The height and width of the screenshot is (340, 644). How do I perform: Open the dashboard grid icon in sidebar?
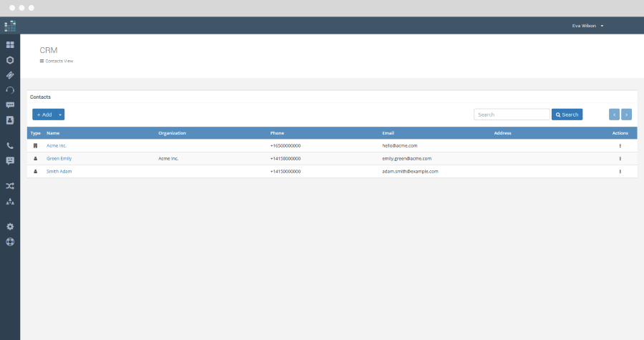[10, 44]
